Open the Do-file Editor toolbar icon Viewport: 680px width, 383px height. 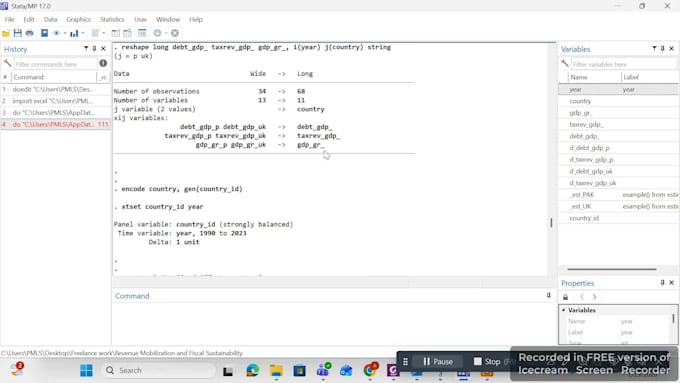95,33
